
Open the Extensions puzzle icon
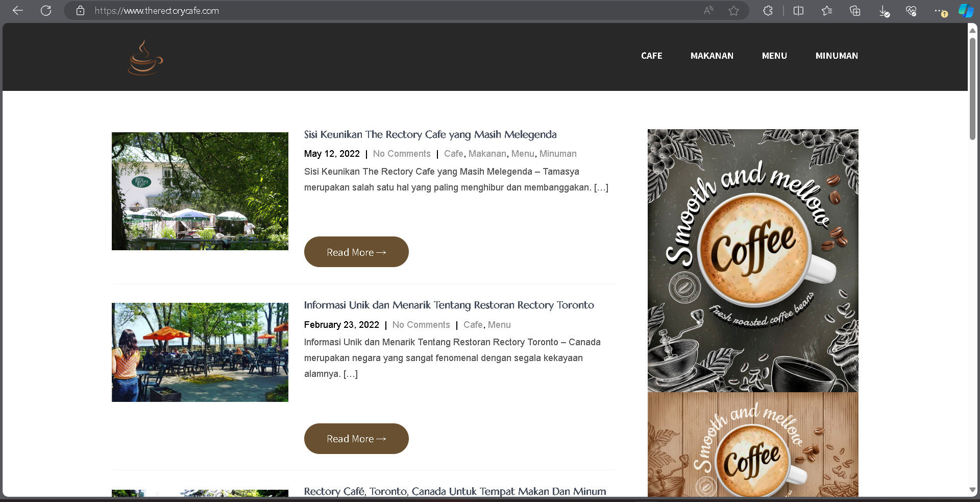[x=768, y=11]
